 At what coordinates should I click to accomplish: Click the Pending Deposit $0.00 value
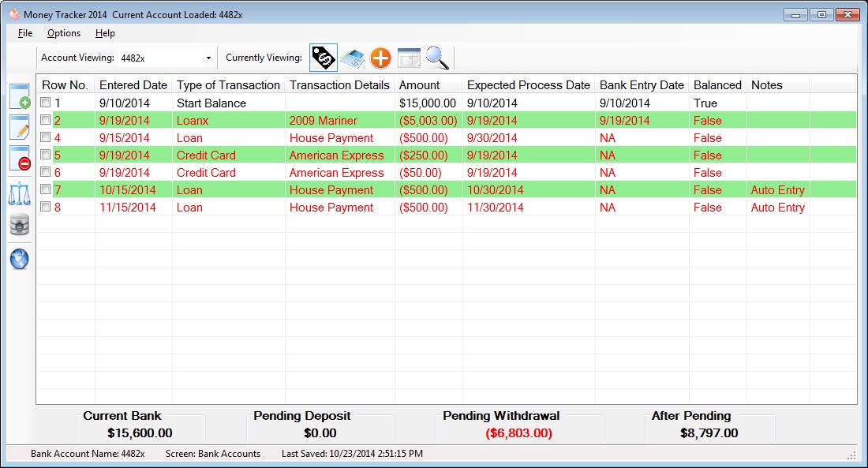pos(320,433)
